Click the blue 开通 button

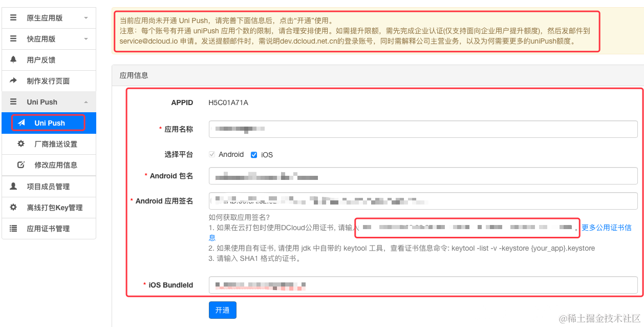tap(223, 310)
